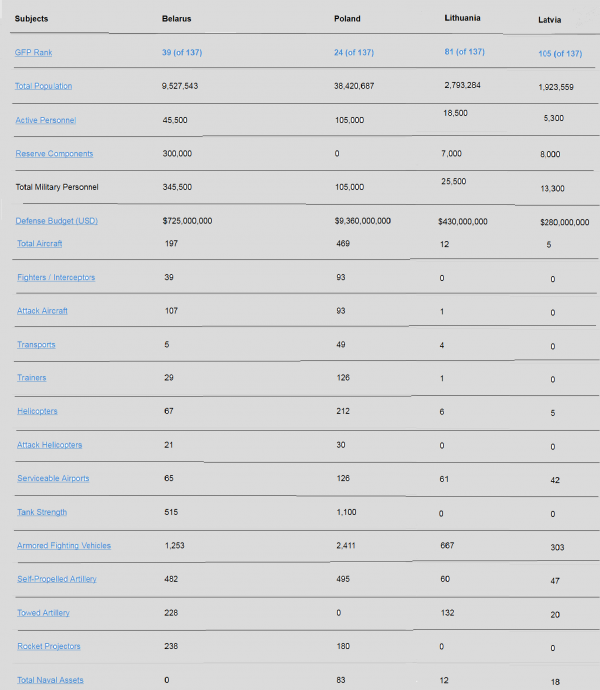Open the Defense Budget (USD) link
This screenshot has width=600, height=690.
(56, 221)
